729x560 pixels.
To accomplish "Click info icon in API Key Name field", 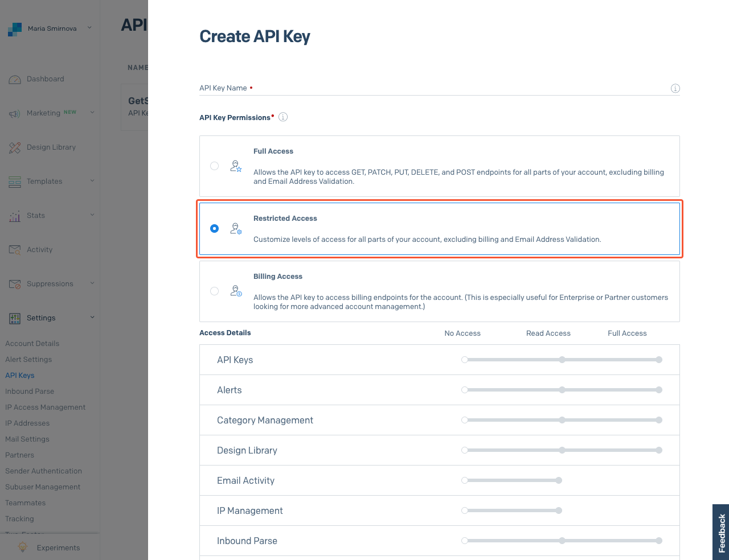I will (x=675, y=88).
